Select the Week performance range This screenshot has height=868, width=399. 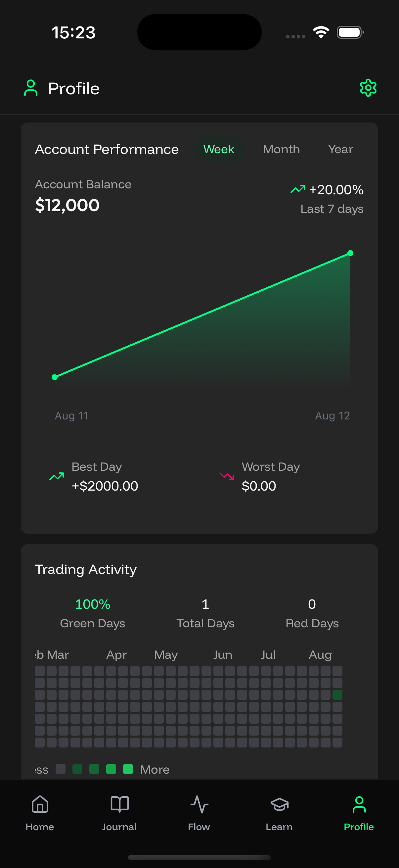219,149
